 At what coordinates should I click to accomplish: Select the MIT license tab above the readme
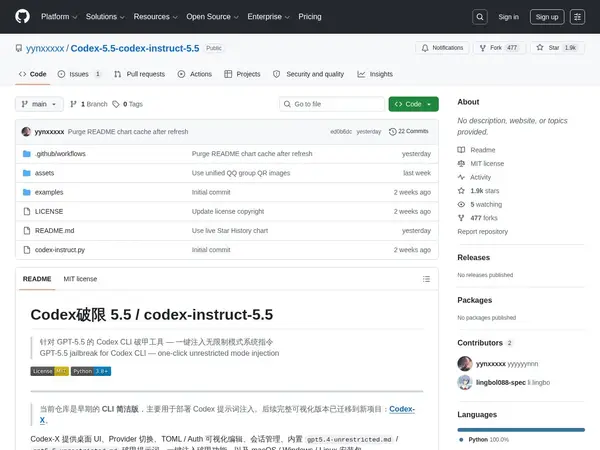(80, 279)
